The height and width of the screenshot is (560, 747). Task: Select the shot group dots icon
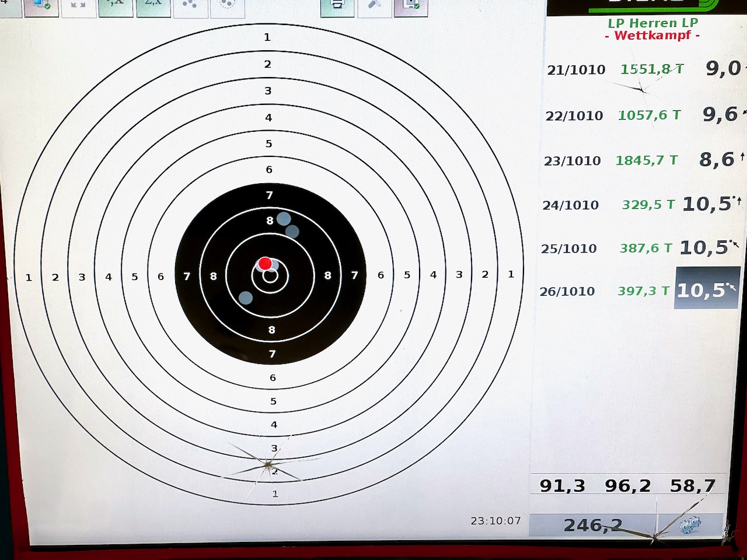pyautogui.click(x=190, y=5)
